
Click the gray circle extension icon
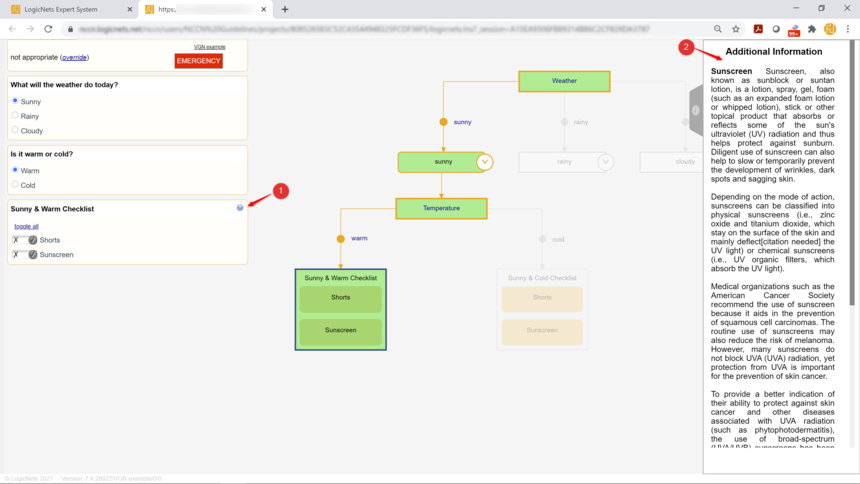coord(776,29)
